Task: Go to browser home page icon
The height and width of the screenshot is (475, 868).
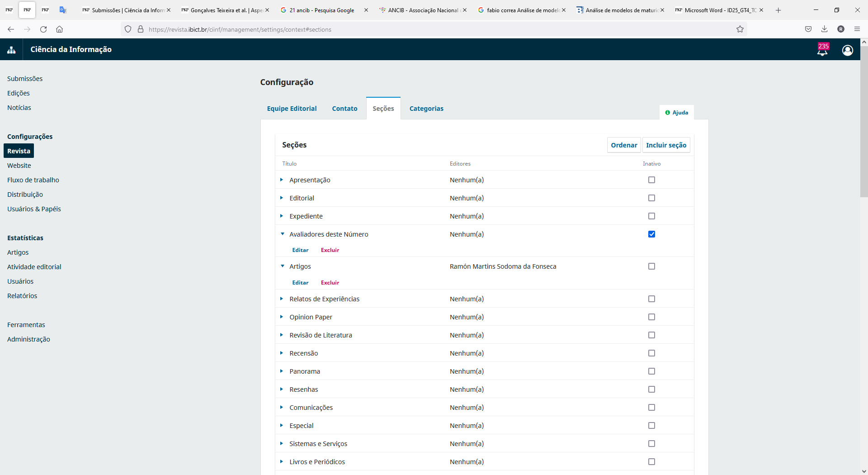Action: coord(59,29)
